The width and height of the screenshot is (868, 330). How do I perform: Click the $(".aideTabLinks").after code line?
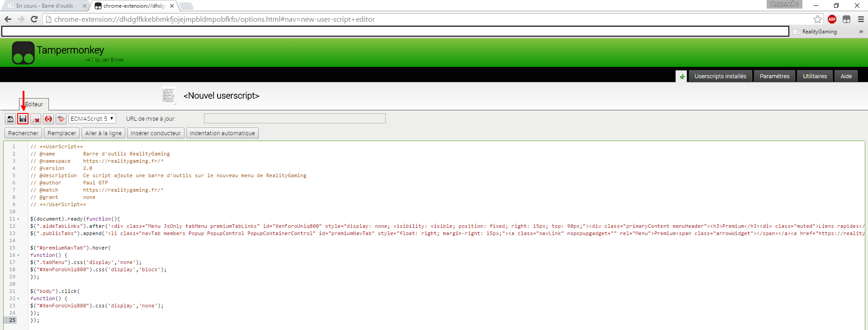click(447, 226)
